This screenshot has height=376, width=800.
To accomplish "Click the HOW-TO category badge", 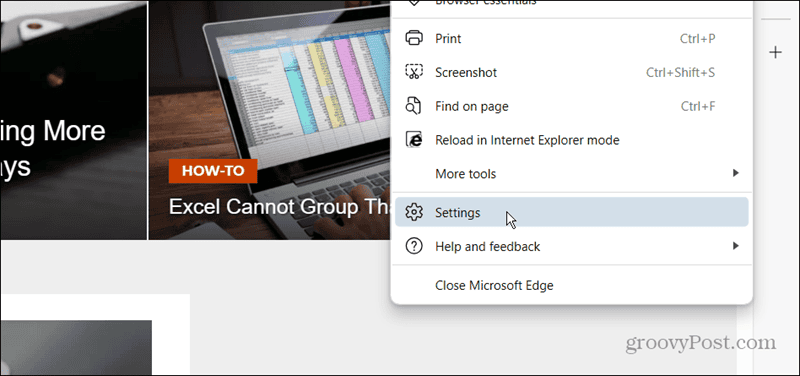I will [213, 171].
